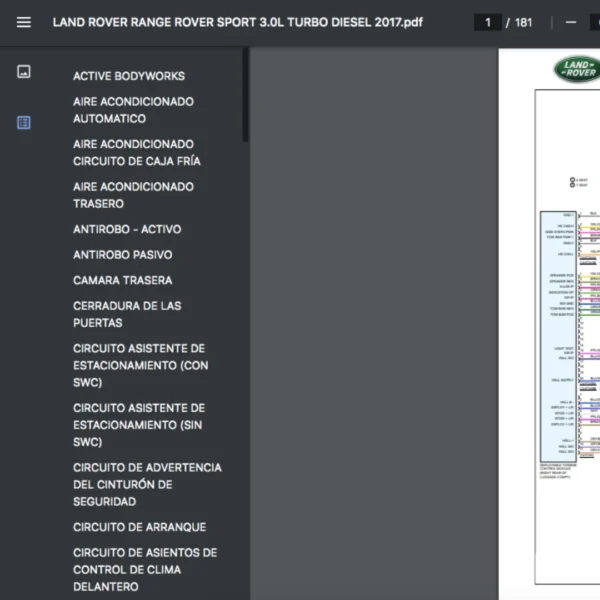
Task: Select AIRE ACONDICIONADO TRASERO bookmark
Action: [133, 195]
